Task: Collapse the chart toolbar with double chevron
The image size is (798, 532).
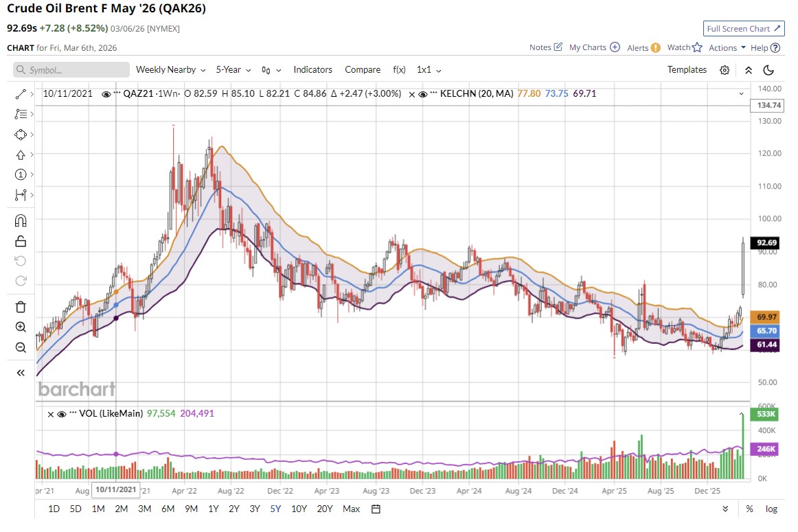Action: pyautogui.click(x=748, y=70)
